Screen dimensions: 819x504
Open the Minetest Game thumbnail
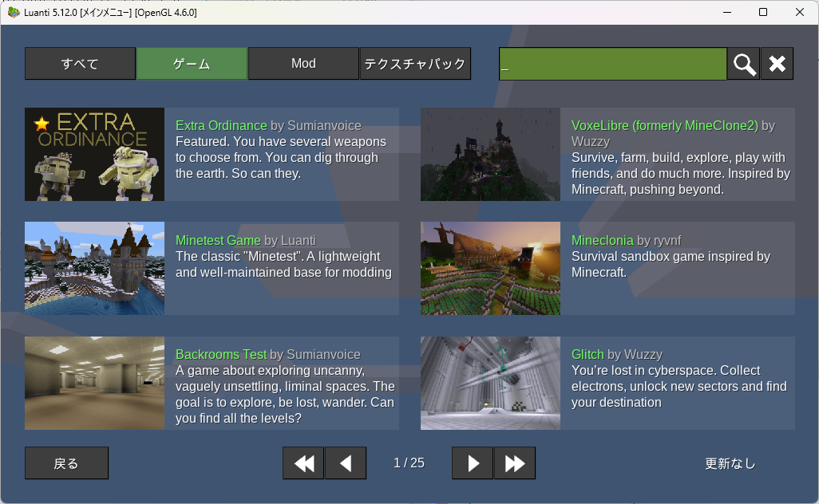[94, 268]
